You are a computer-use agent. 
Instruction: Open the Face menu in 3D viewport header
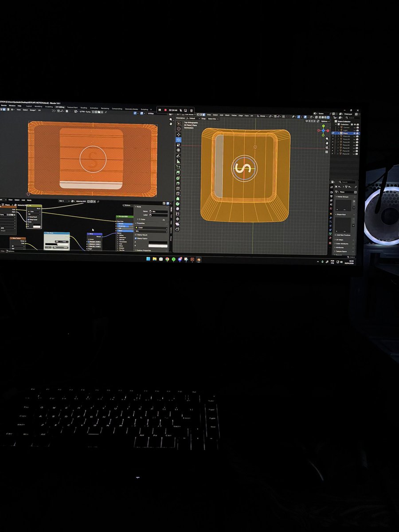[x=246, y=115]
